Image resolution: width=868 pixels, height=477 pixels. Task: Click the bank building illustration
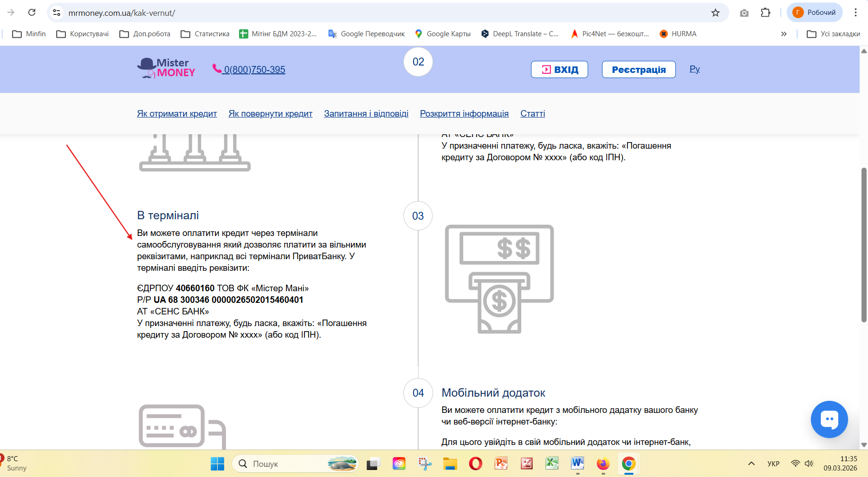(x=195, y=153)
